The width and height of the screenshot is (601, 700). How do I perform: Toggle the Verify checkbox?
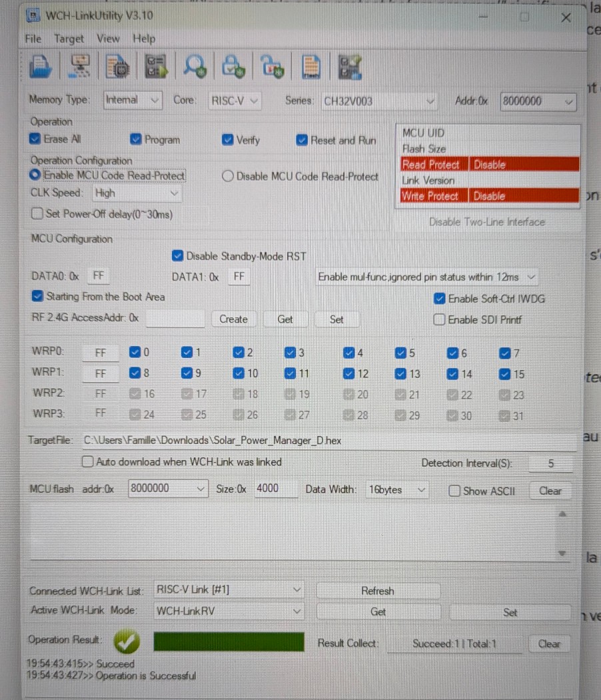click(x=228, y=140)
